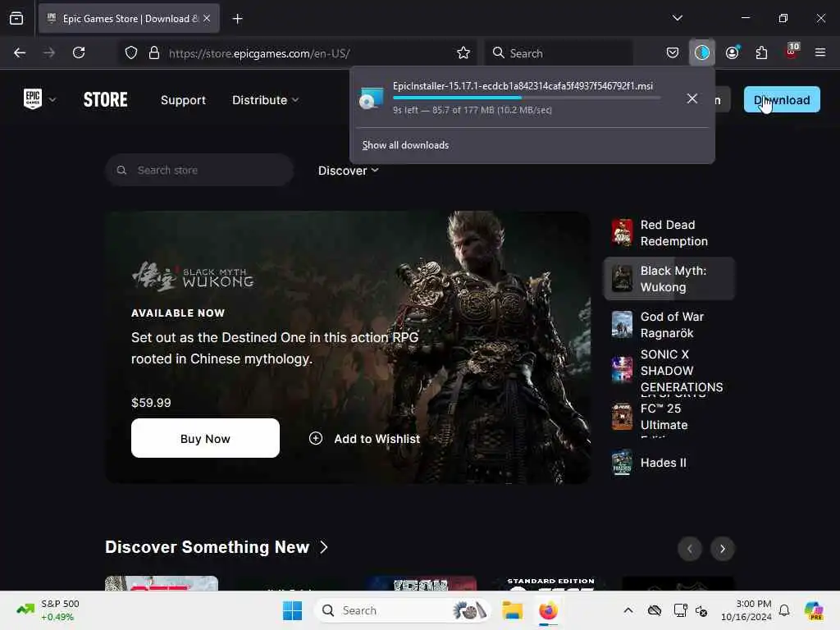Open the S&P 500 widget
The height and width of the screenshot is (630, 840).
tap(48, 610)
